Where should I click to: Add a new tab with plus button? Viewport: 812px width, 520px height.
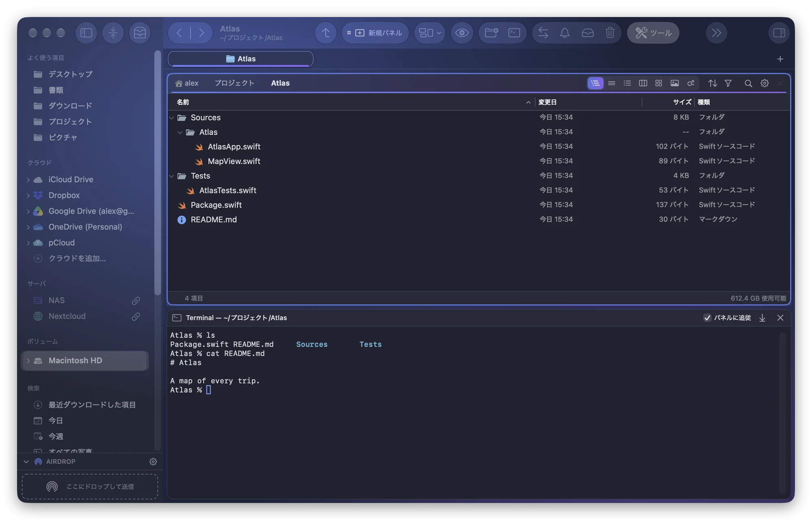(x=780, y=59)
